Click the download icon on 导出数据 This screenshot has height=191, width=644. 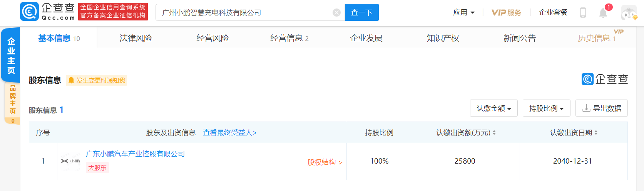click(586, 108)
